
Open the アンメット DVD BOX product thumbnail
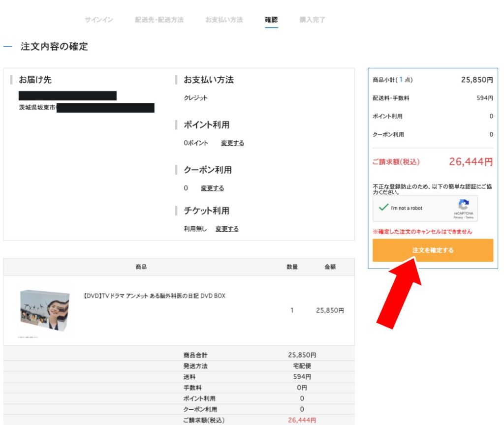click(44, 312)
